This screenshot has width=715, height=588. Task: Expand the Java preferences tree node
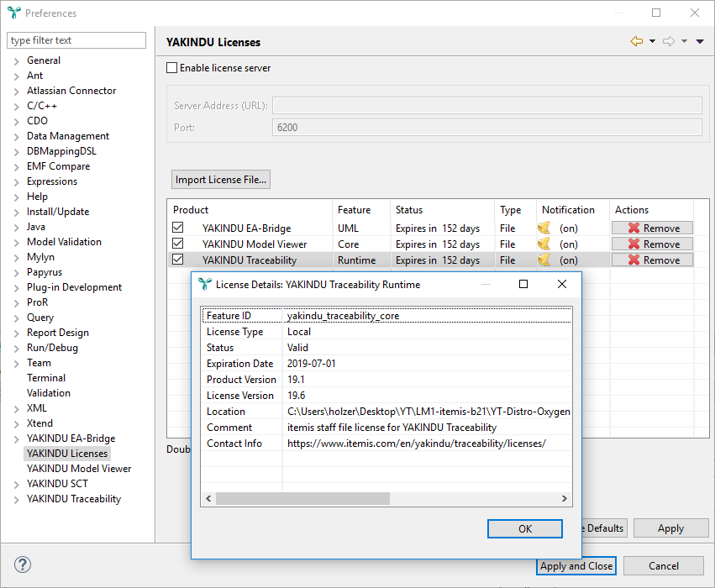click(16, 228)
